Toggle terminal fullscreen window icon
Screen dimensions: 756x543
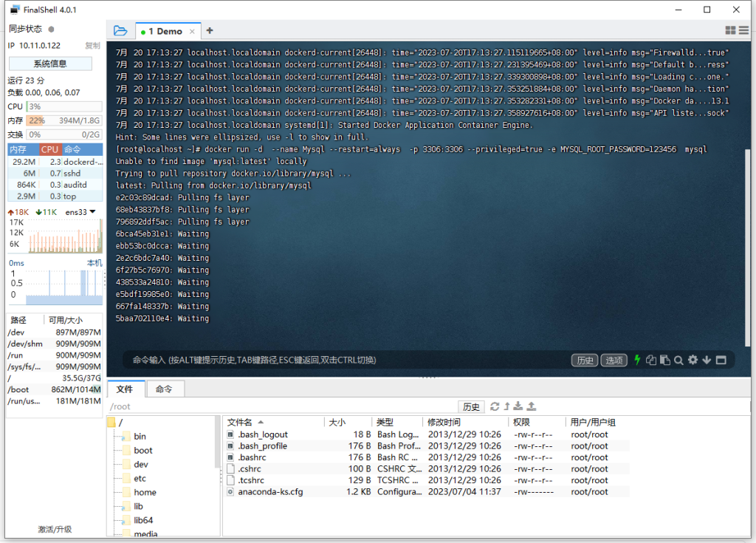point(721,360)
